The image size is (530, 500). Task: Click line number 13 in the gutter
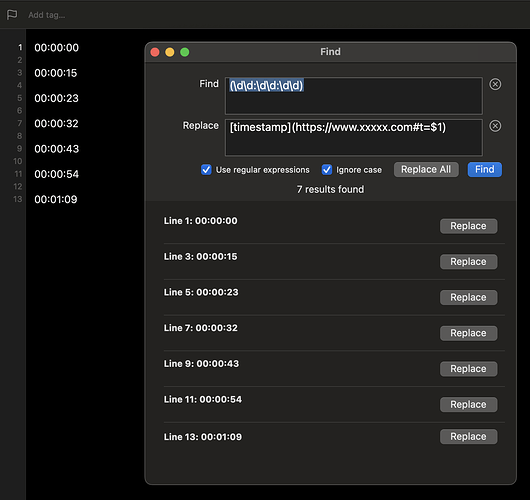point(18,199)
